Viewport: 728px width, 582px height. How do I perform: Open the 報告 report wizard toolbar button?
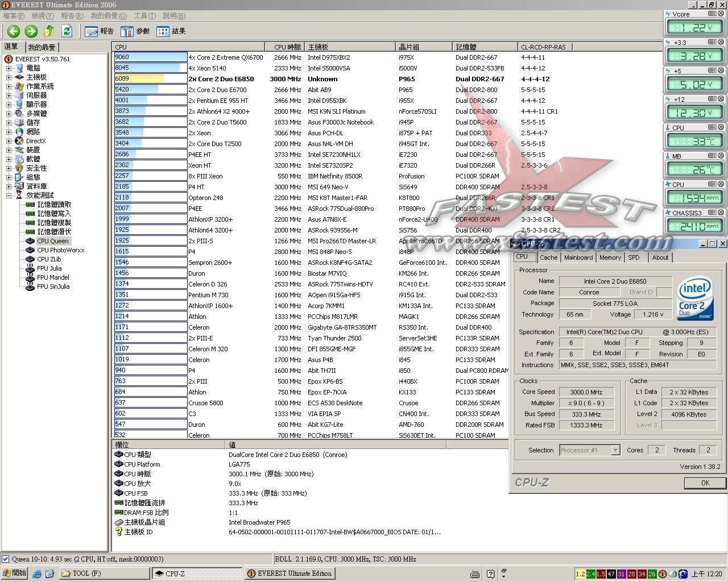[100, 31]
